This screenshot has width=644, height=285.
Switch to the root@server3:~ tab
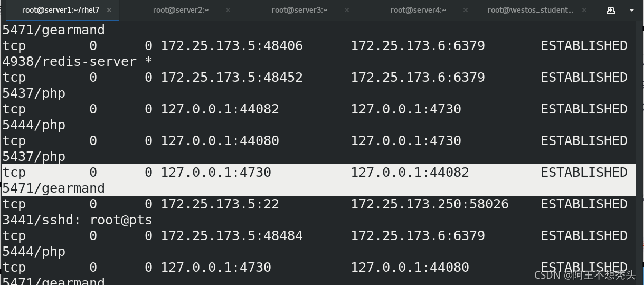tap(299, 10)
